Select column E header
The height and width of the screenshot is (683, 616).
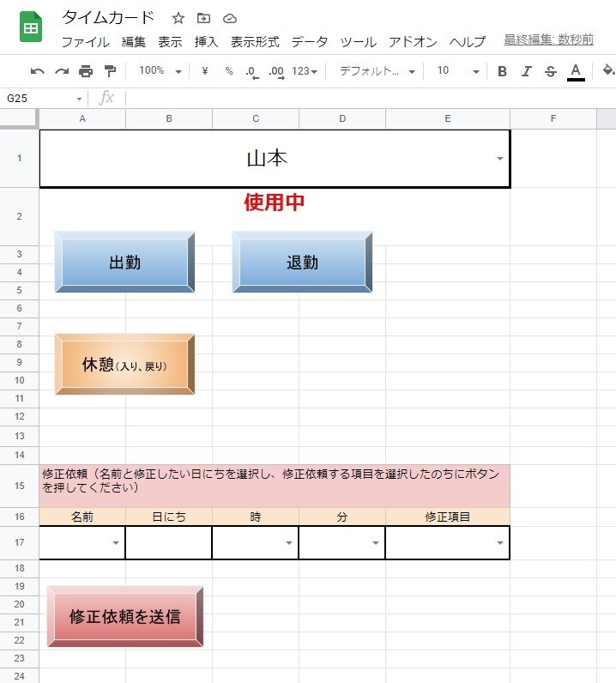[x=448, y=118]
